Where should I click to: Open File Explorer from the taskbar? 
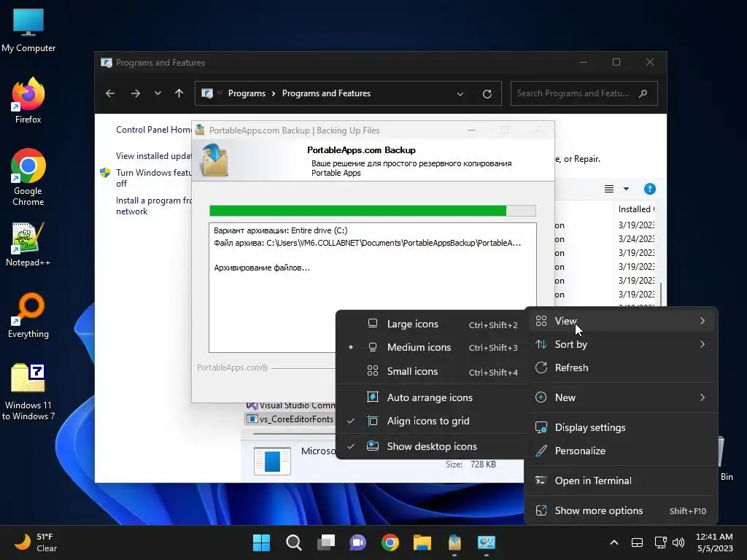click(x=422, y=542)
